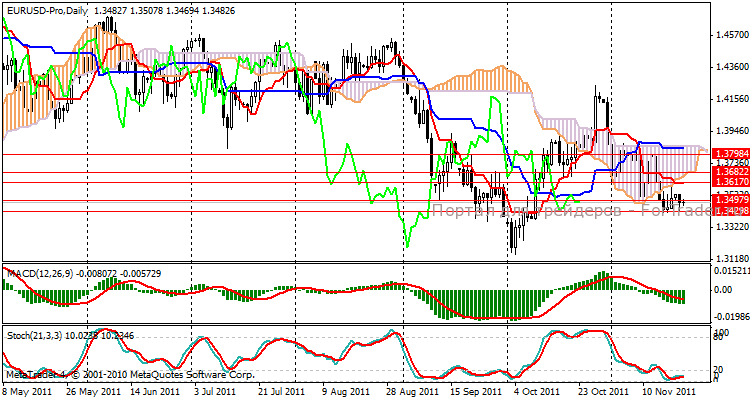Click the 8 May 2011 date label
750x400 pixels.
(x=27, y=393)
